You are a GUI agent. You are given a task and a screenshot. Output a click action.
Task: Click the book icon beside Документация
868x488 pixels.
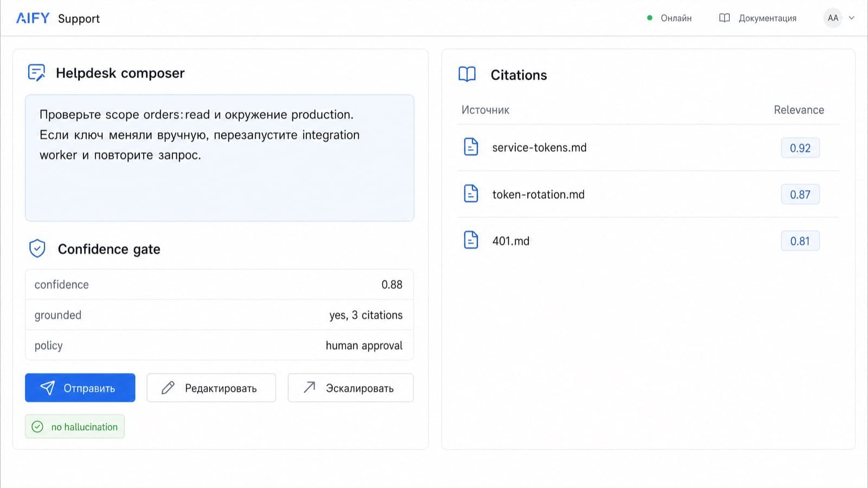724,18
